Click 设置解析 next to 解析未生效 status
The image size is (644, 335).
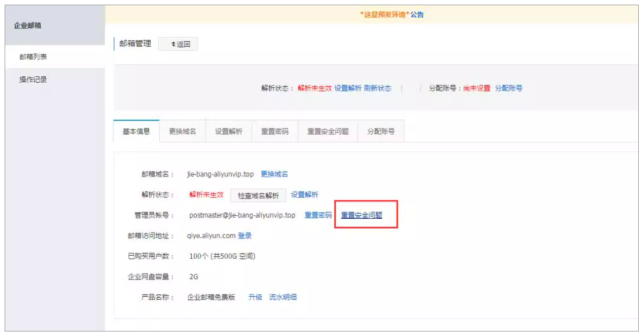[x=304, y=195]
